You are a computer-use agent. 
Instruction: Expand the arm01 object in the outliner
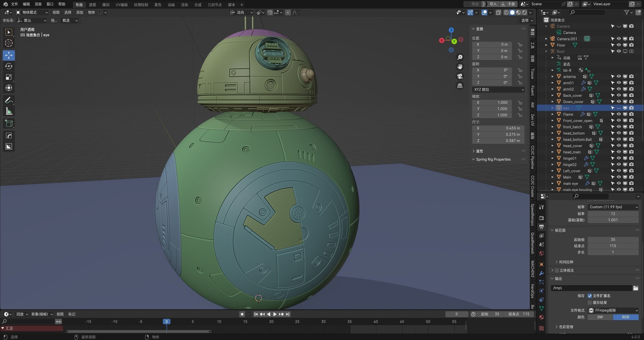pos(553,83)
